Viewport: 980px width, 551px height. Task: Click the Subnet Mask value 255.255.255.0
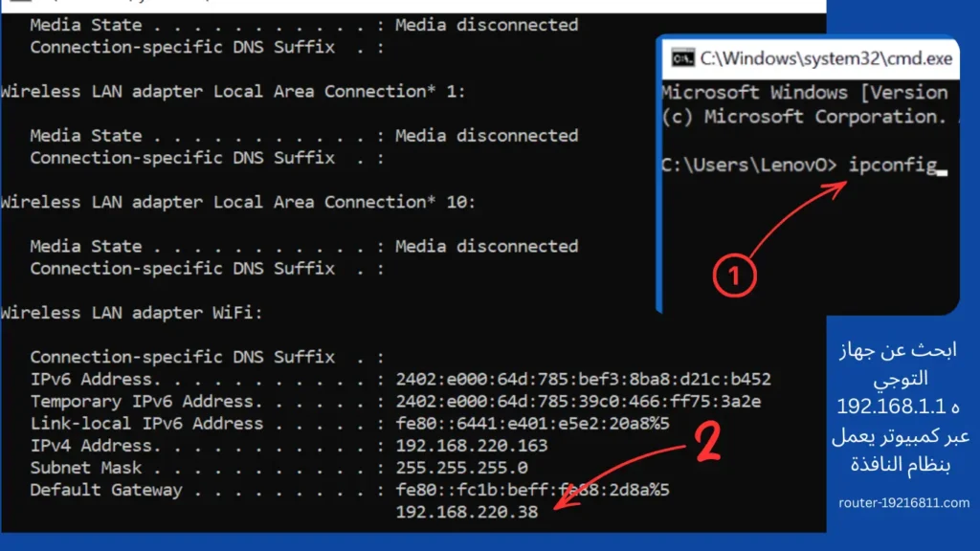(x=460, y=468)
